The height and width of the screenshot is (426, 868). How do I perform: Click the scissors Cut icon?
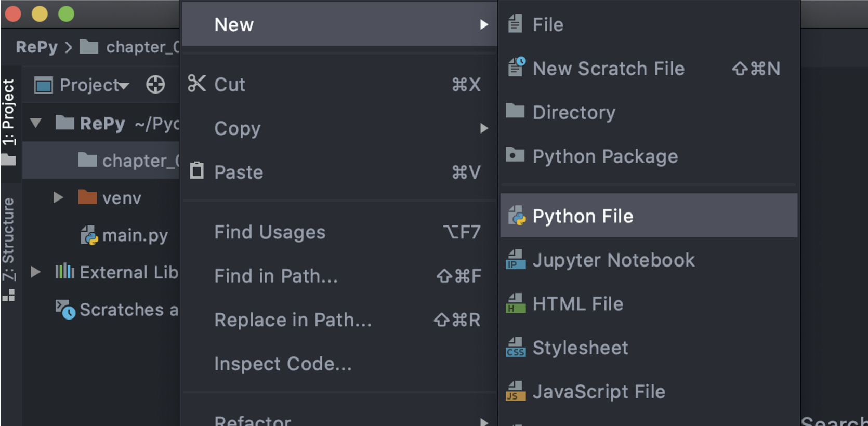197,84
